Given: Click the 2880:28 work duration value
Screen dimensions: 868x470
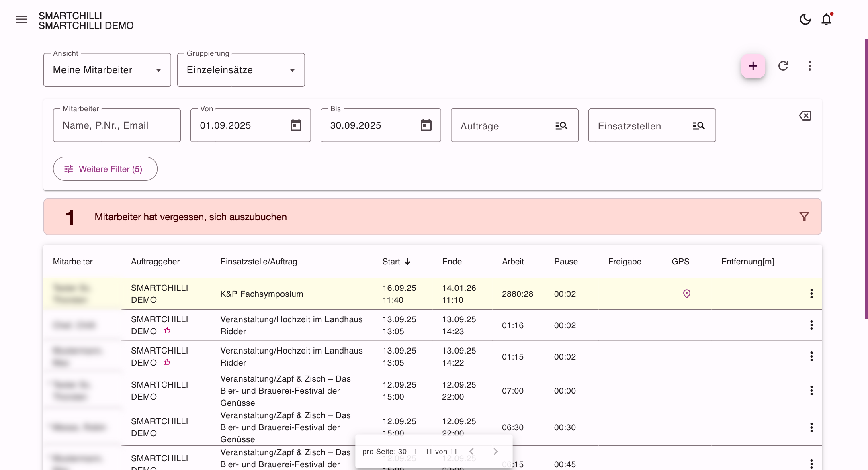Looking at the screenshot, I should pyautogui.click(x=518, y=294).
